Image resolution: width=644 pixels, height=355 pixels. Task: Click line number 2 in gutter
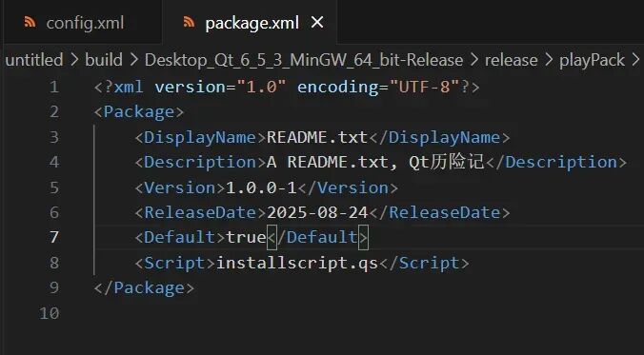click(54, 111)
